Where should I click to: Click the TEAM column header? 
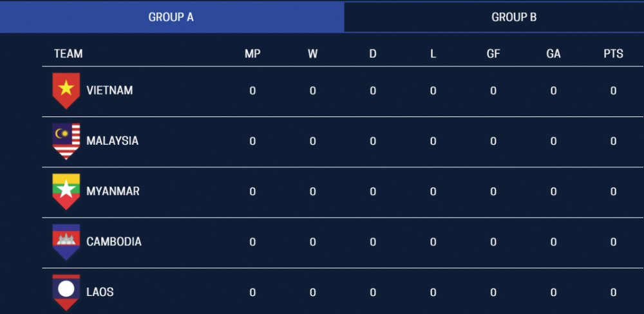point(68,54)
